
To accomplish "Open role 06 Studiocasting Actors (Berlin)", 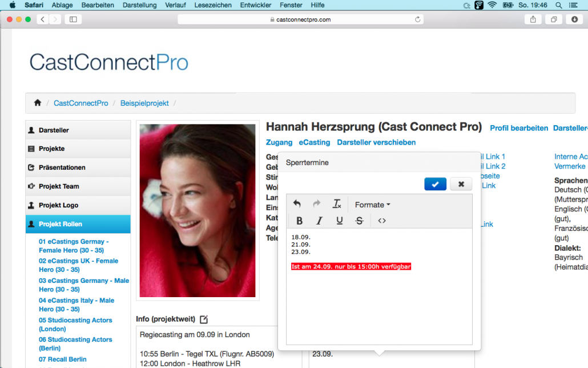I will point(75,343).
